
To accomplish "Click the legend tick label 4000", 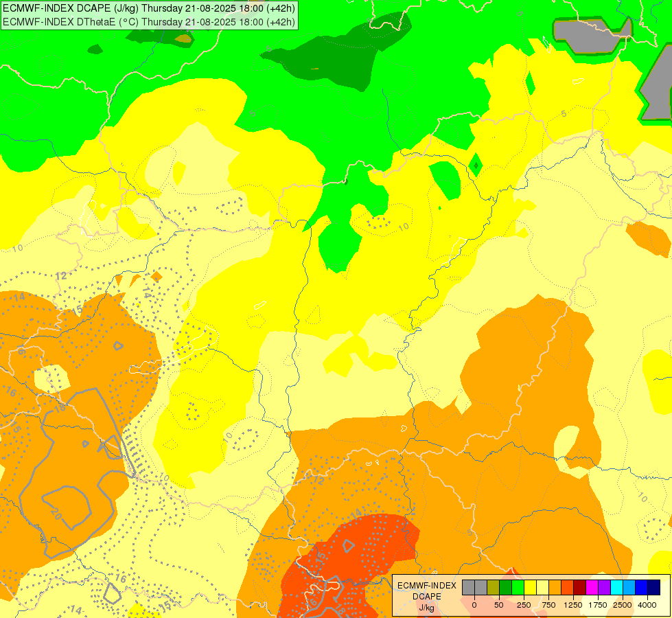I will 647,605.
